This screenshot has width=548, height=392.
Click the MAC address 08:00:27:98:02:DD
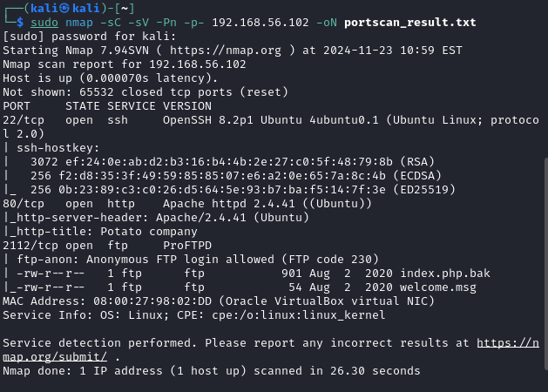(152, 301)
